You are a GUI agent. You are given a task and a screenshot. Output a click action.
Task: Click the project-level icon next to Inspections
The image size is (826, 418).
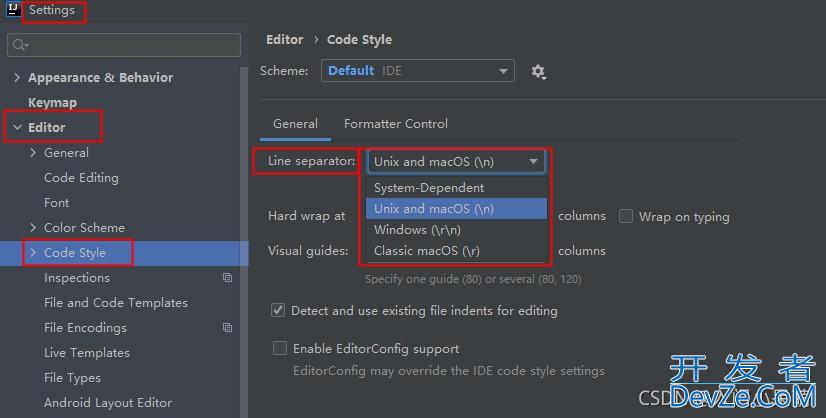click(x=227, y=278)
